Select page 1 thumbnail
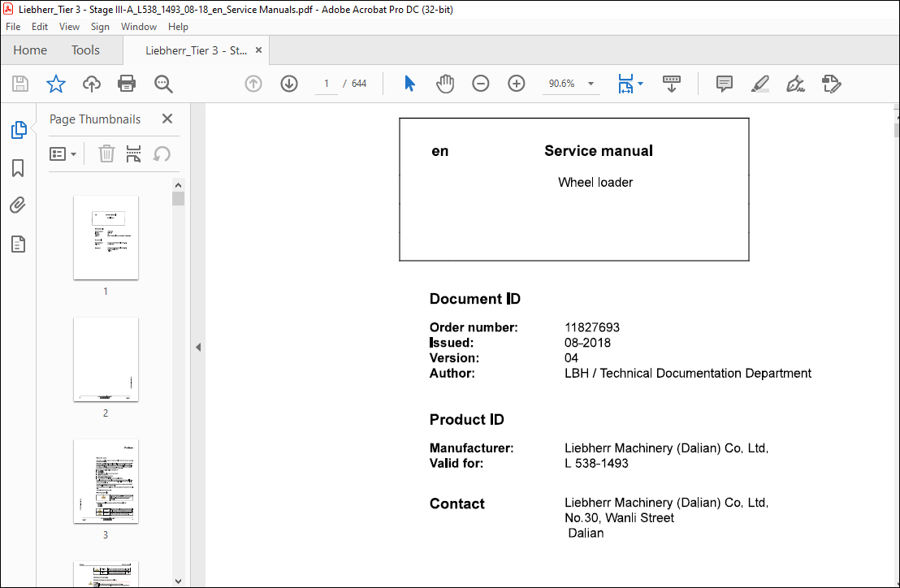Viewport: 900px width, 588px height. tap(106, 237)
